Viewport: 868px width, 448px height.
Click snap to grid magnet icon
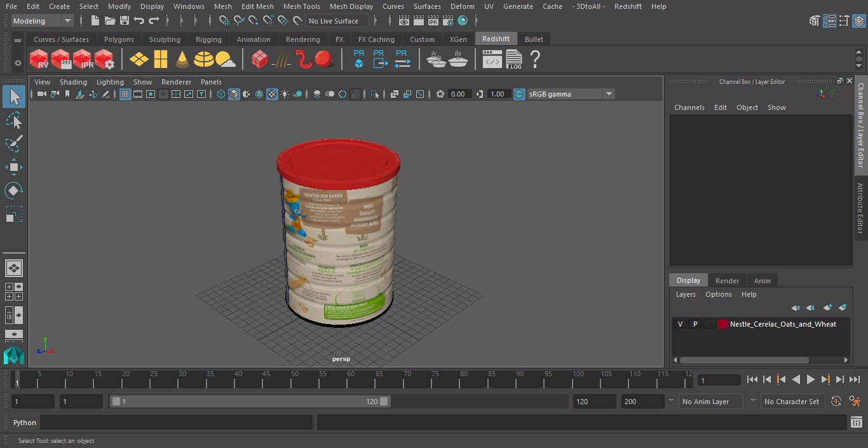224,21
